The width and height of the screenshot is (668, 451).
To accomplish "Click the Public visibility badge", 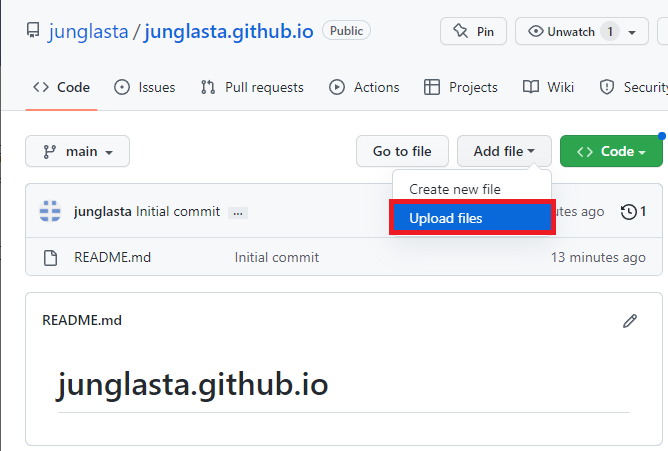I will coord(346,31).
